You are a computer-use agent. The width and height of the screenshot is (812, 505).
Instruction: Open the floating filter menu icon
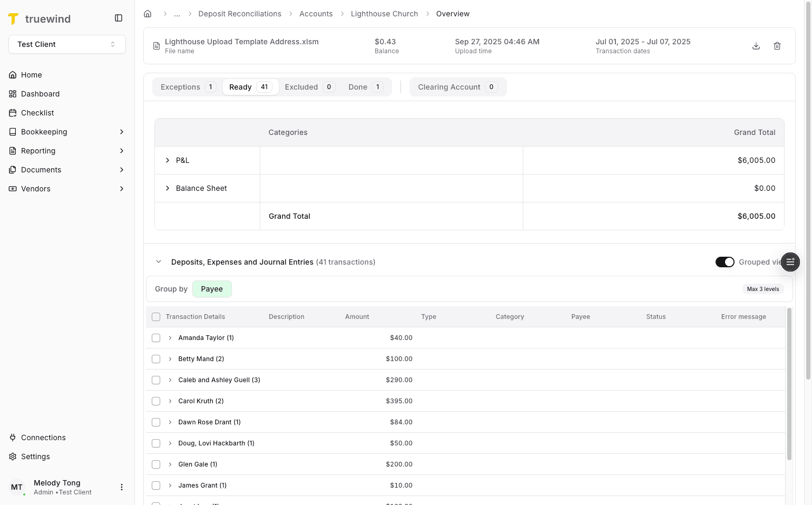(790, 262)
